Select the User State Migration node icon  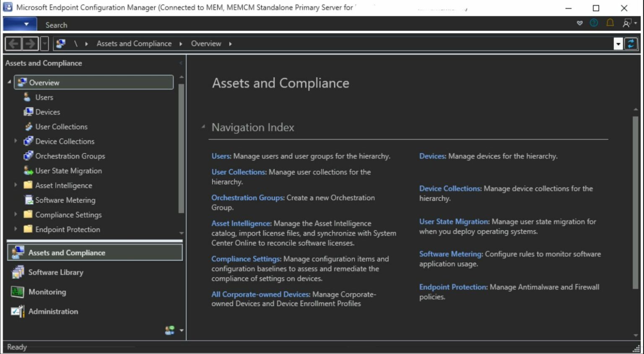28,171
